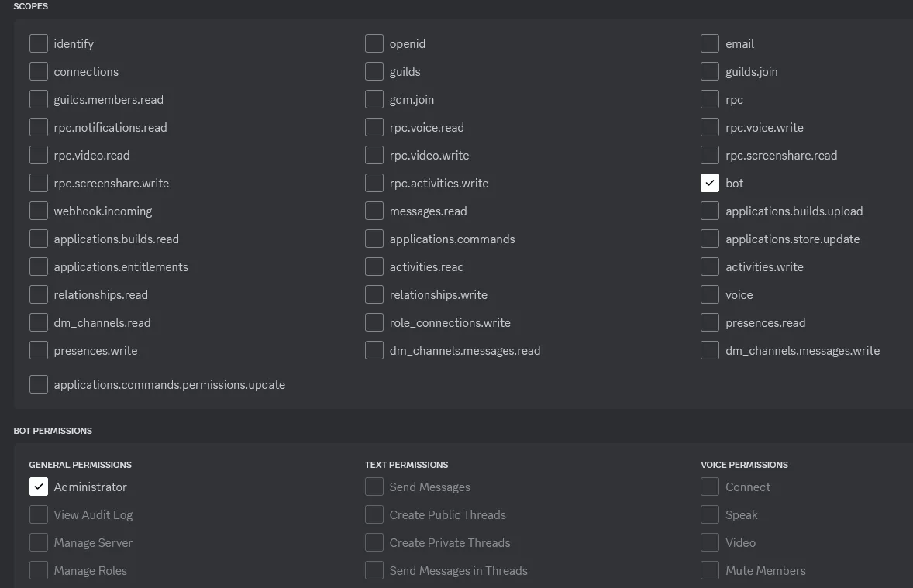Check the webhook.incoming scope
This screenshot has height=588, width=913.
coord(39,211)
